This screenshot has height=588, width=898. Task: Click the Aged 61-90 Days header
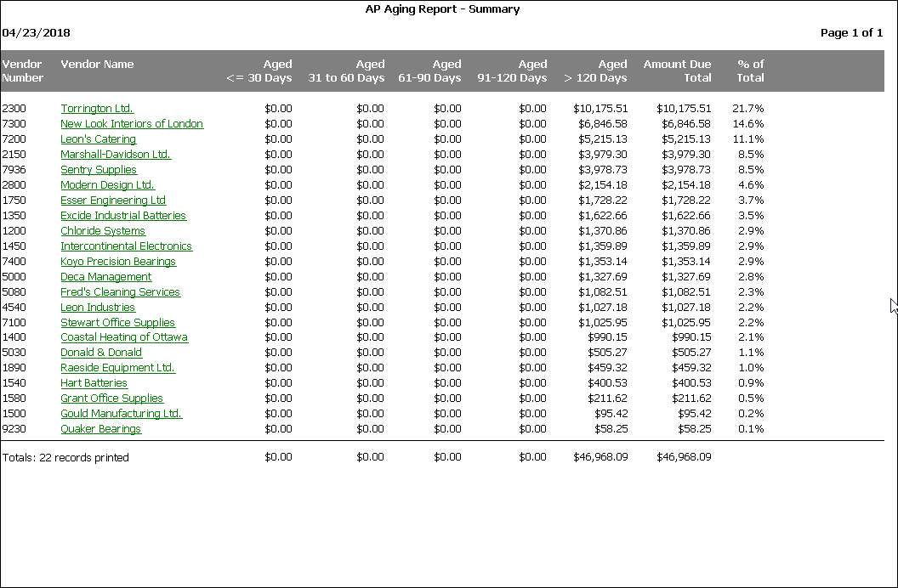tap(429, 71)
